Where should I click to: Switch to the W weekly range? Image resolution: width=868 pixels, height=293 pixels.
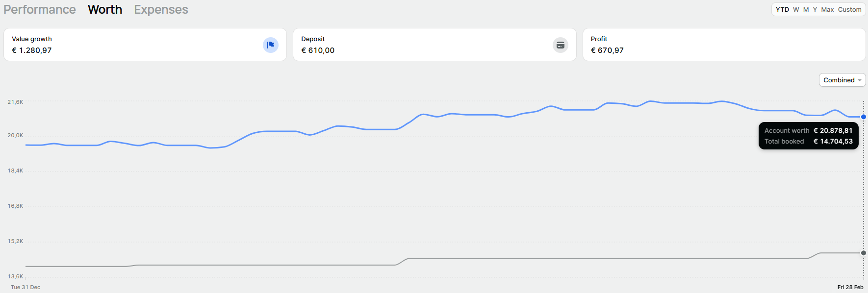click(796, 9)
